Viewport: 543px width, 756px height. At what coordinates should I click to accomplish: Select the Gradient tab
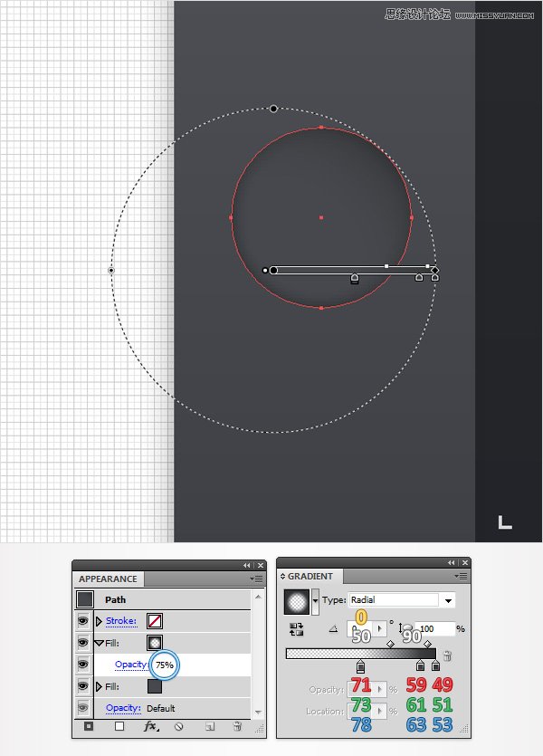310,576
